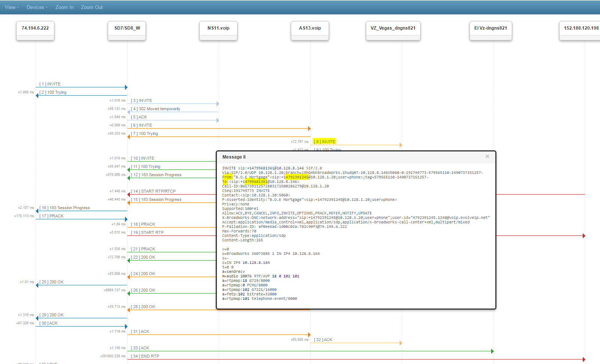Open message [32] ACK
600x364 pixels.
click(323, 340)
